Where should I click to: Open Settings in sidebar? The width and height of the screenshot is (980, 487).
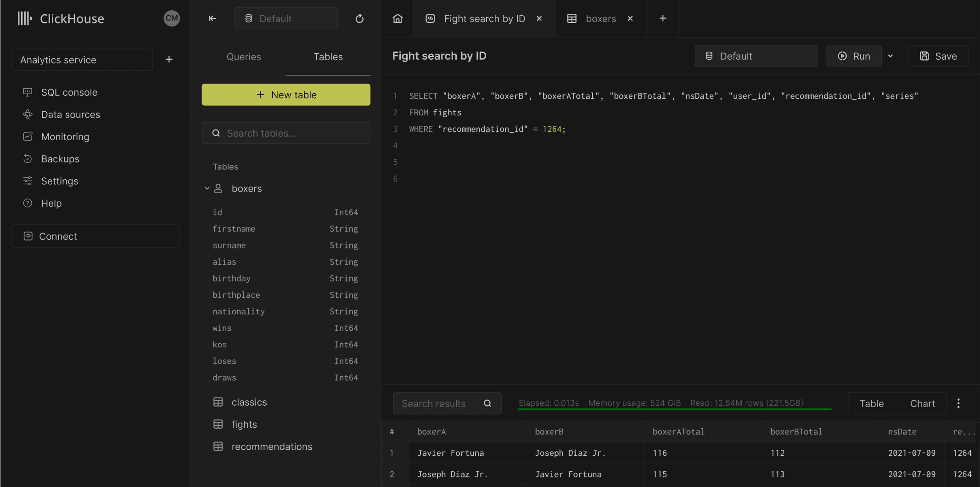point(60,181)
